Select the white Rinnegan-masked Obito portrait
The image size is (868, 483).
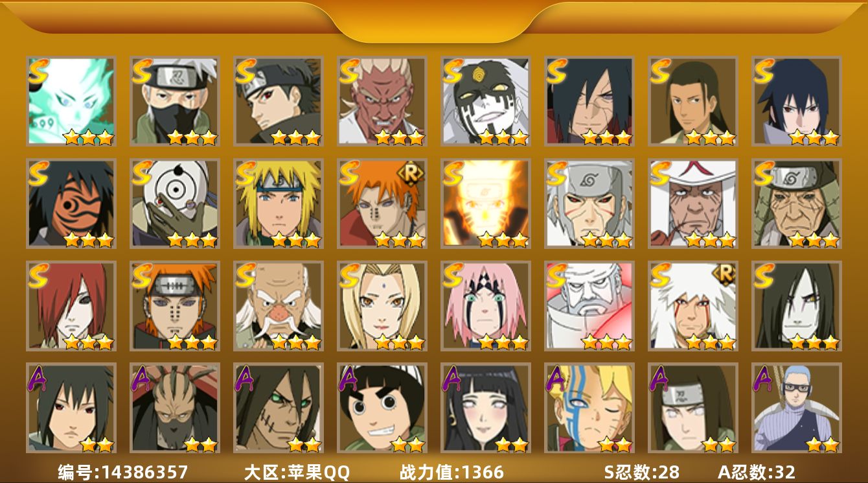tap(175, 204)
